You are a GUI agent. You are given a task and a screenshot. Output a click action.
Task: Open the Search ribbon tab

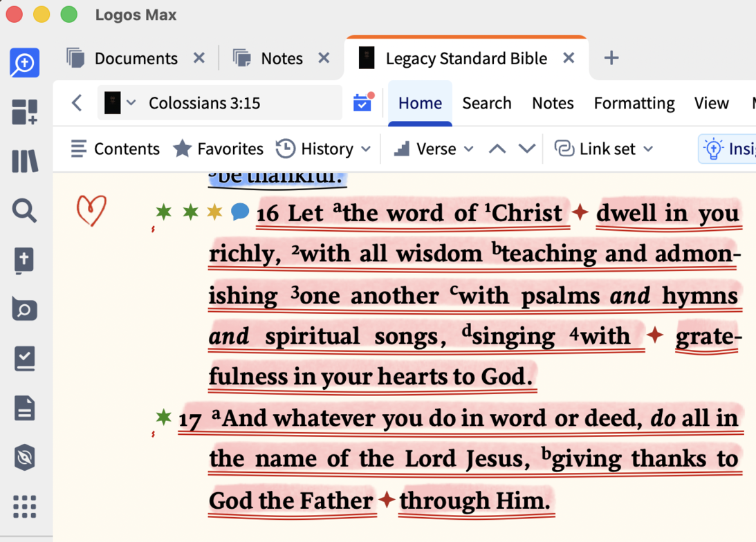[x=487, y=103]
